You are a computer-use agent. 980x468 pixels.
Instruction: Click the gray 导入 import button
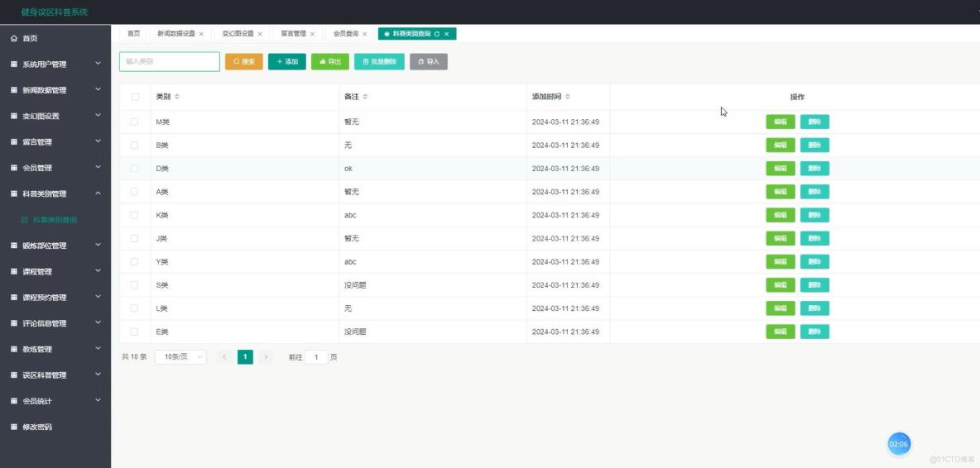(429, 62)
